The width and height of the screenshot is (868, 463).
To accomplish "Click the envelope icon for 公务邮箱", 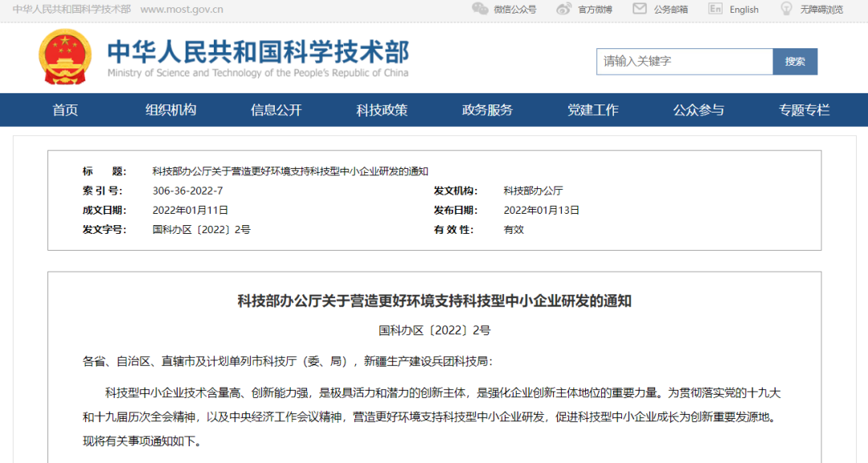I will tap(640, 9).
